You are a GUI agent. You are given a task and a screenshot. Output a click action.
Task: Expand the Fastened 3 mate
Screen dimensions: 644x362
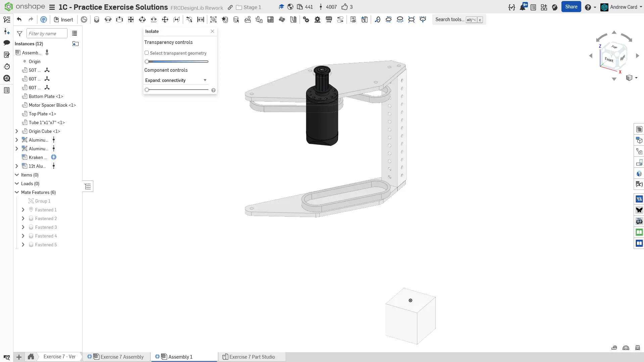23,227
